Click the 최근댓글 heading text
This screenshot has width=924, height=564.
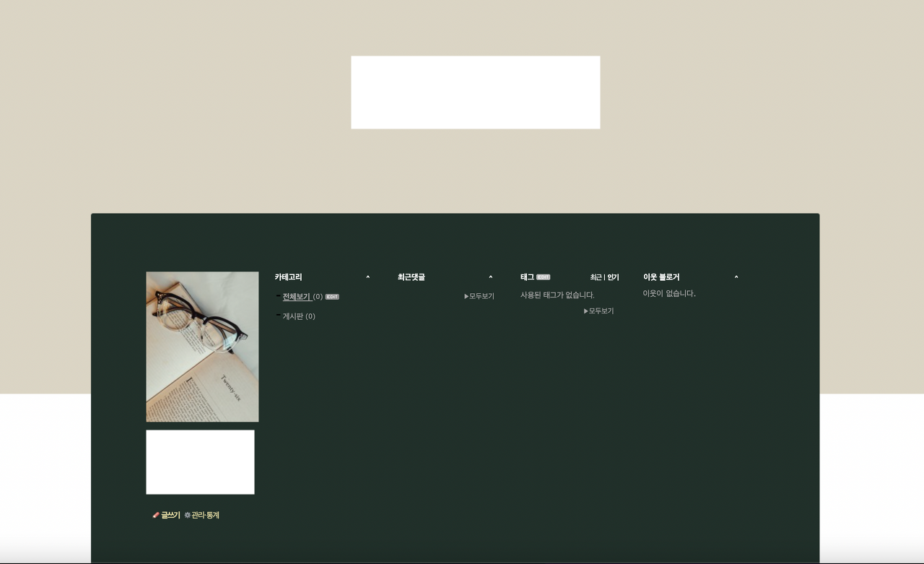411,277
